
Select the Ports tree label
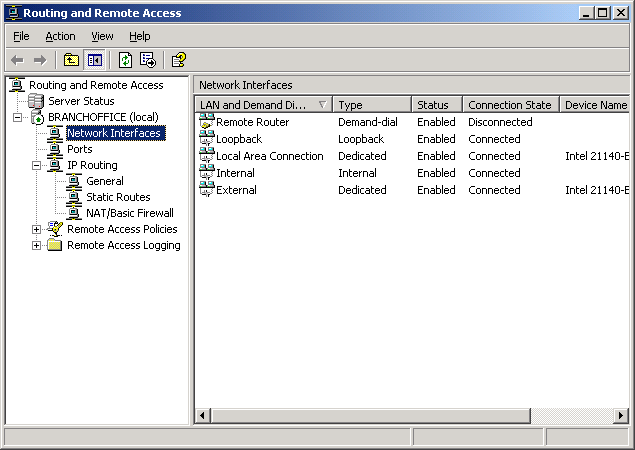tap(80, 149)
